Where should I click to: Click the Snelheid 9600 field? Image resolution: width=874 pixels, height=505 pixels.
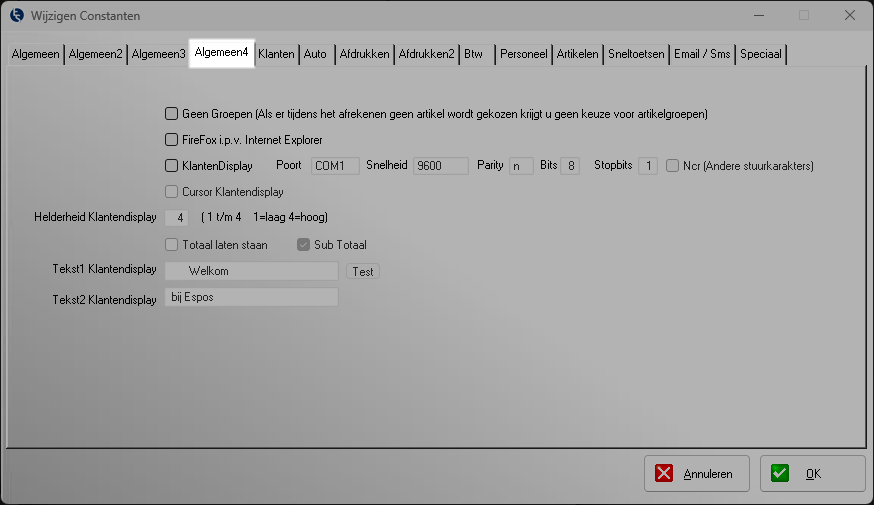coord(440,166)
